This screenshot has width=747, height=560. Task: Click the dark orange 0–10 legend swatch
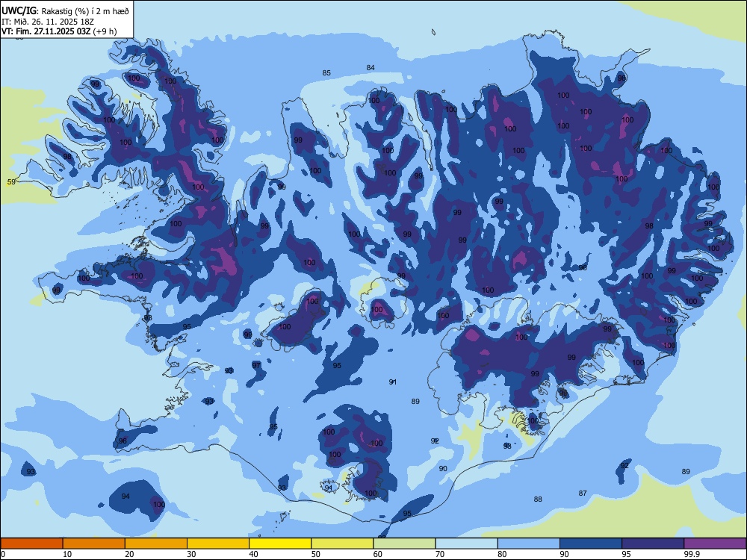tap(31, 544)
